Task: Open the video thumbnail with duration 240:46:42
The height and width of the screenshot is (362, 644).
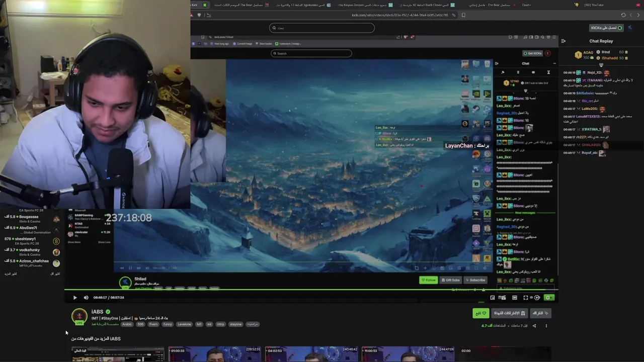Action: [x=311, y=354]
